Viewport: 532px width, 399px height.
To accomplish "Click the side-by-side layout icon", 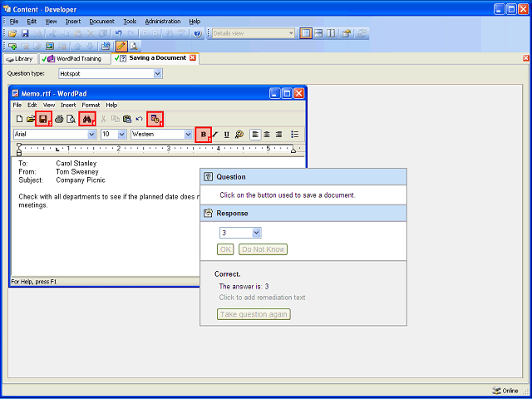I will 331,33.
